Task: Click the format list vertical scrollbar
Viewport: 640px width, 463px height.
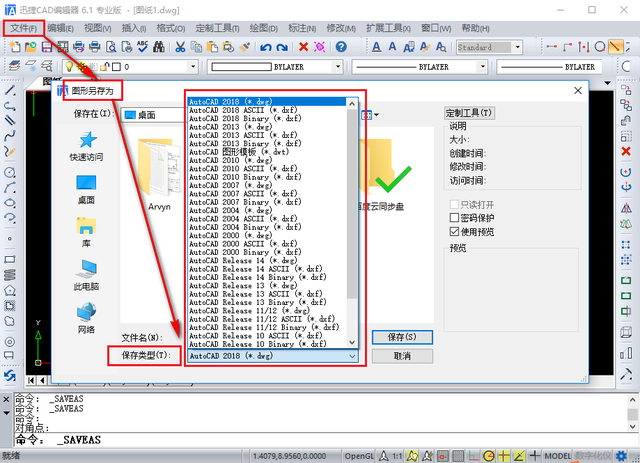Action: coord(352,204)
